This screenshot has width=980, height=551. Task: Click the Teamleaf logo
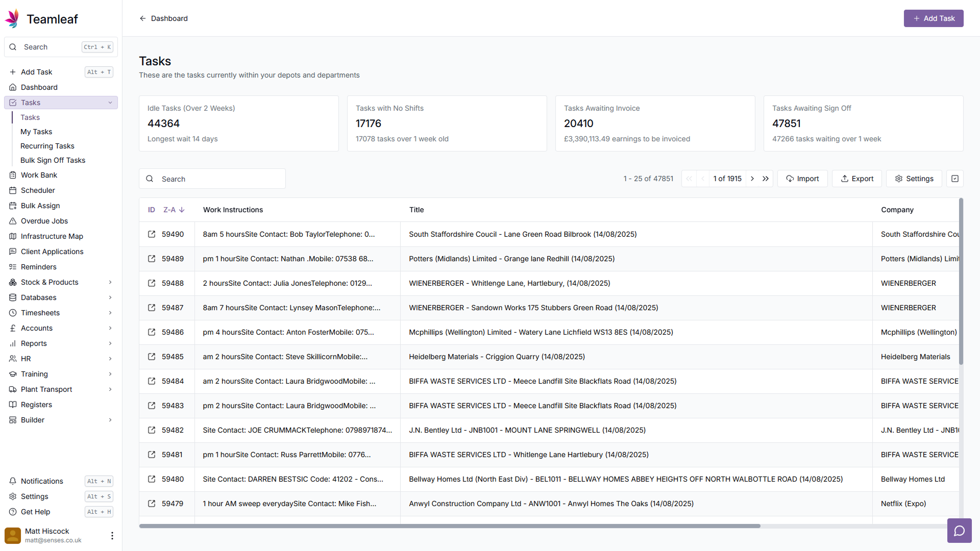click(41, 19)
